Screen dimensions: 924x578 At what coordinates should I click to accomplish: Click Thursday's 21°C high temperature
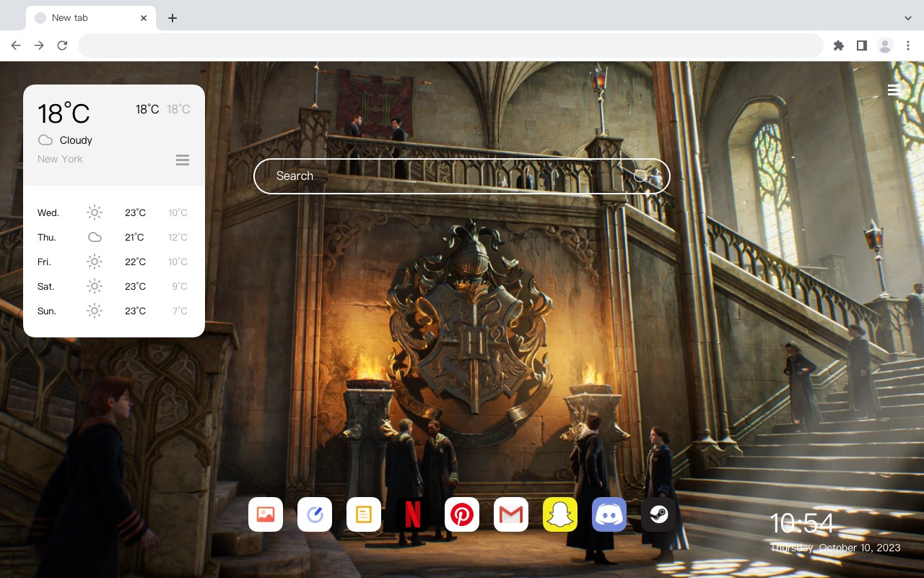click(134, 238)
